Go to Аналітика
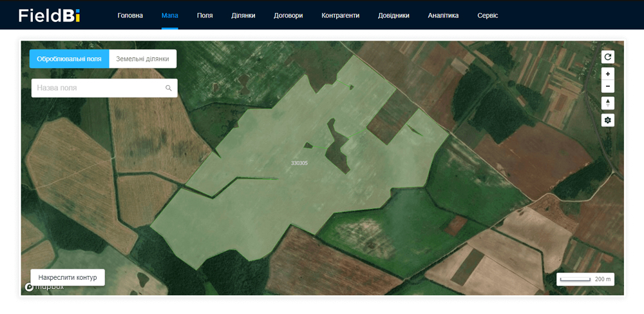 443,15
